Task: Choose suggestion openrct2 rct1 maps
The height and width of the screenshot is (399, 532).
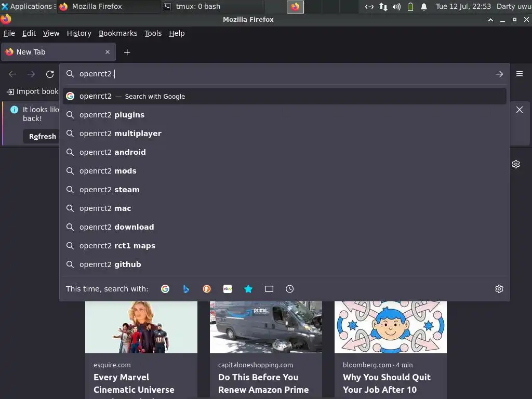Action: coord(284,246)
